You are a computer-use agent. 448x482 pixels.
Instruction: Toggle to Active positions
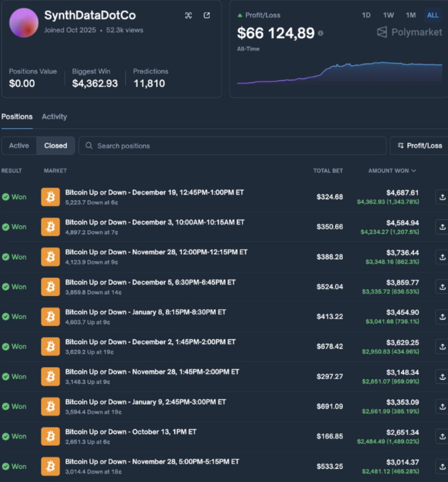coord(18,145)
